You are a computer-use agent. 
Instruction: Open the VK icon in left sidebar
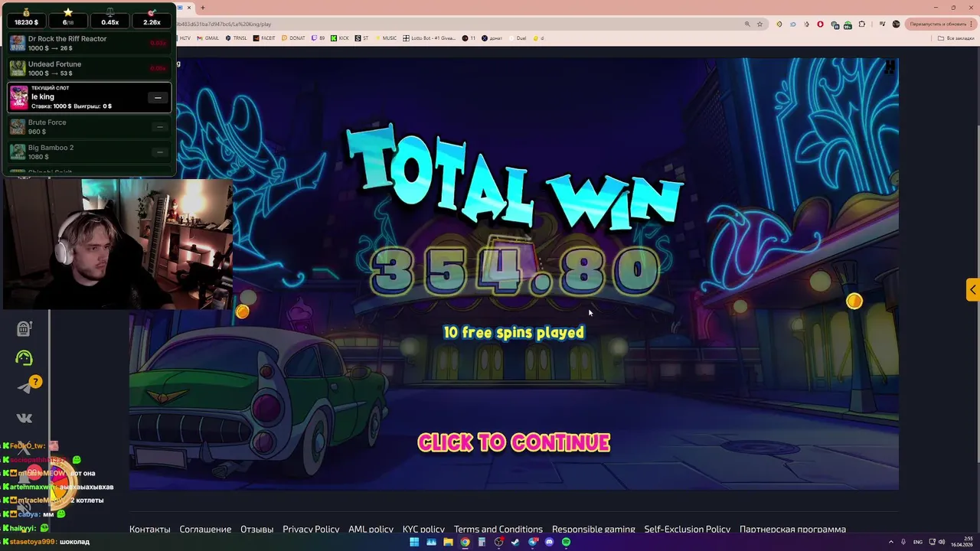pos(24,417)
